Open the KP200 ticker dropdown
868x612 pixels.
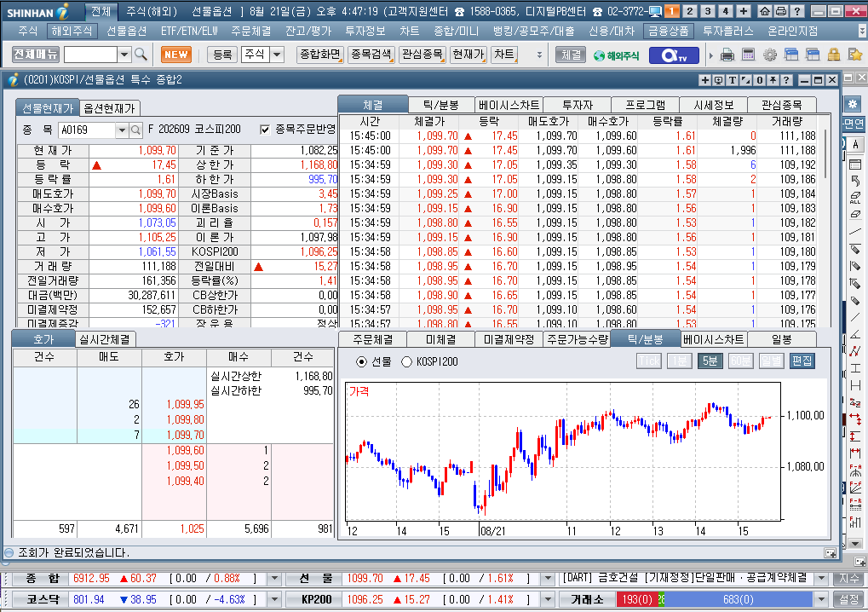548,599
